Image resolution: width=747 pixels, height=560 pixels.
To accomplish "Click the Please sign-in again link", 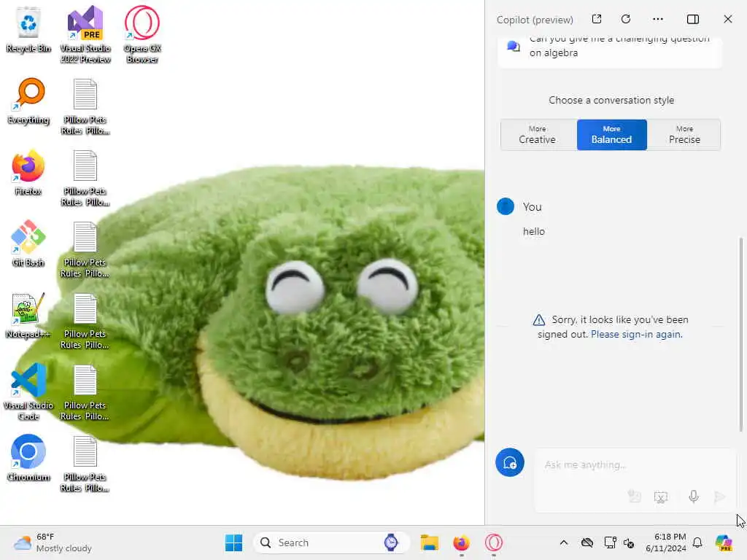I will coord(636,334).
